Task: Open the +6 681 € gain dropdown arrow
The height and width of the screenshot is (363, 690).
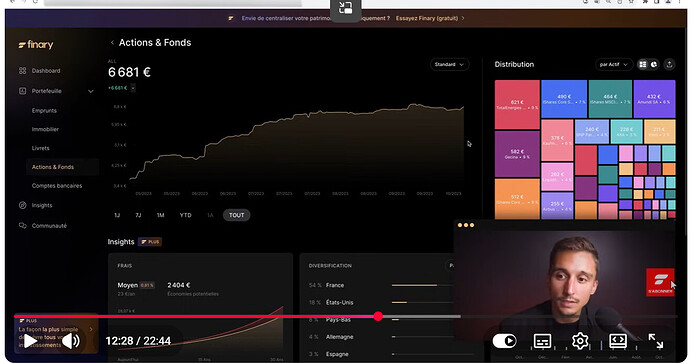Action: coord(133,88)
